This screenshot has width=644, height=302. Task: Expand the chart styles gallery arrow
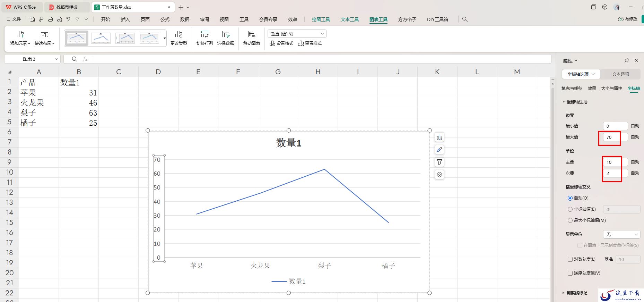[165, 38]
